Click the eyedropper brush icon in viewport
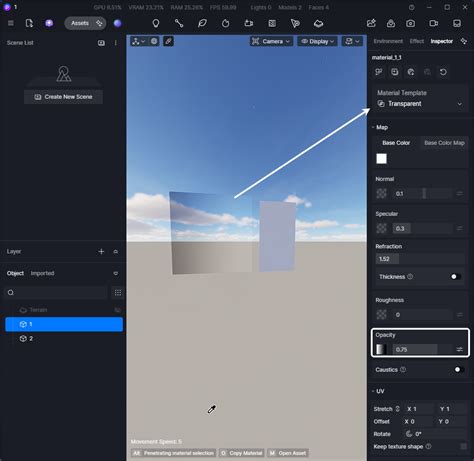The height and width of the screenshot is (461, 474). (168, 41)
